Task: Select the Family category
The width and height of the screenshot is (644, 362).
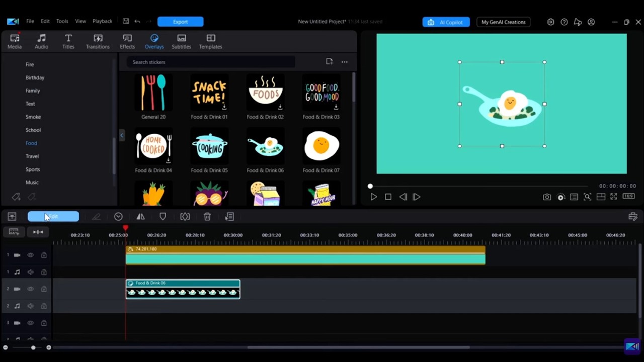Action: [33, 90]
